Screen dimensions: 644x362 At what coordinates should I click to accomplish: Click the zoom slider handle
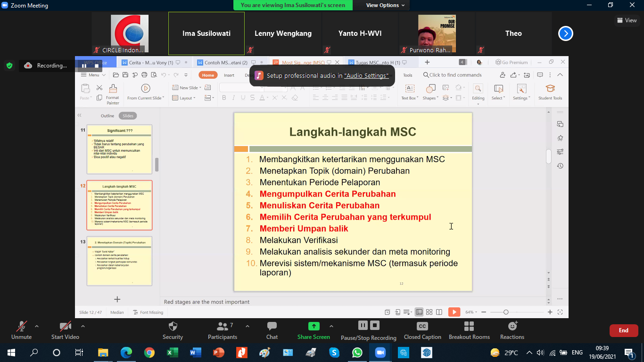(506, 312)
